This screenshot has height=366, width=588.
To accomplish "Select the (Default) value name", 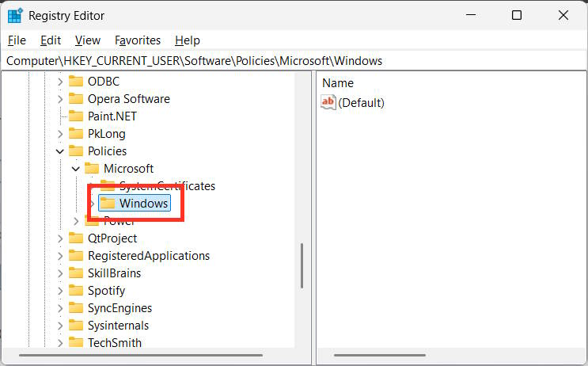I will [x=361, y=103].
